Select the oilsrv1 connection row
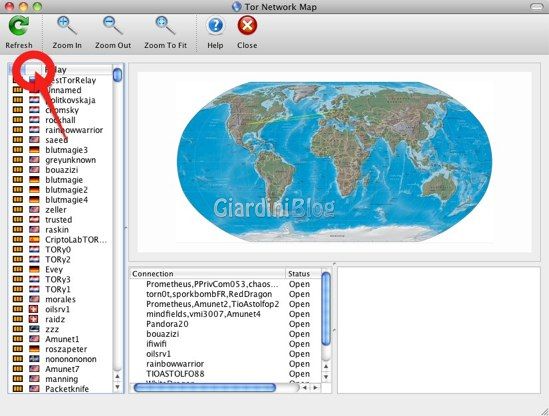 tap(158, 354)
